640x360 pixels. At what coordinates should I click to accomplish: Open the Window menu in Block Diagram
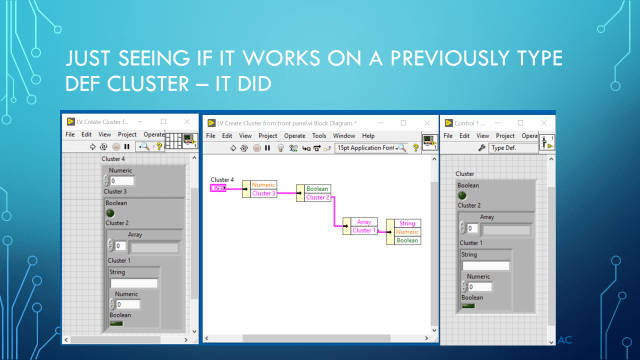point(344,136)
